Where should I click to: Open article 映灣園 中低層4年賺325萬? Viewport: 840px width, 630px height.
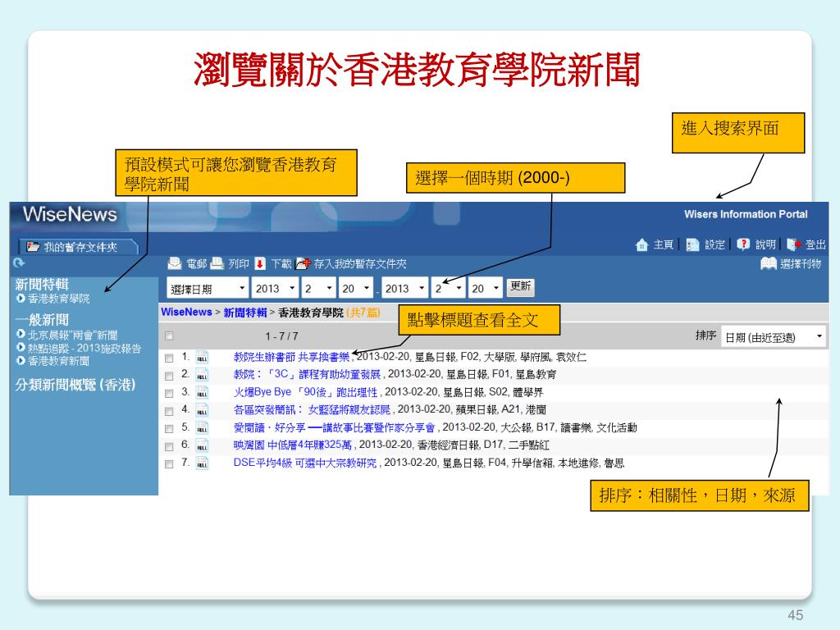pos(293,445)
